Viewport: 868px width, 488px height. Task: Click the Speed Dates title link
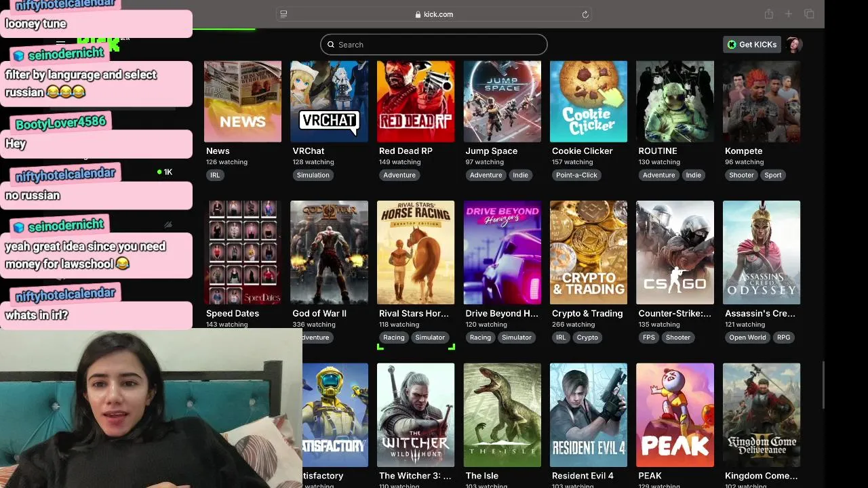coord(233,314)
